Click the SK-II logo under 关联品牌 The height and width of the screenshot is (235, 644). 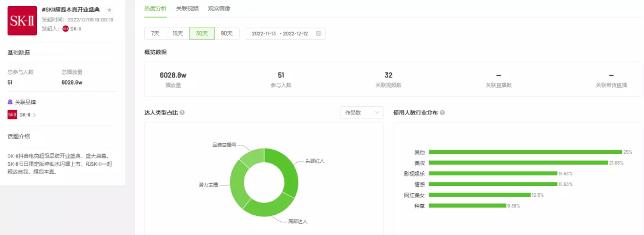point(13,115)
